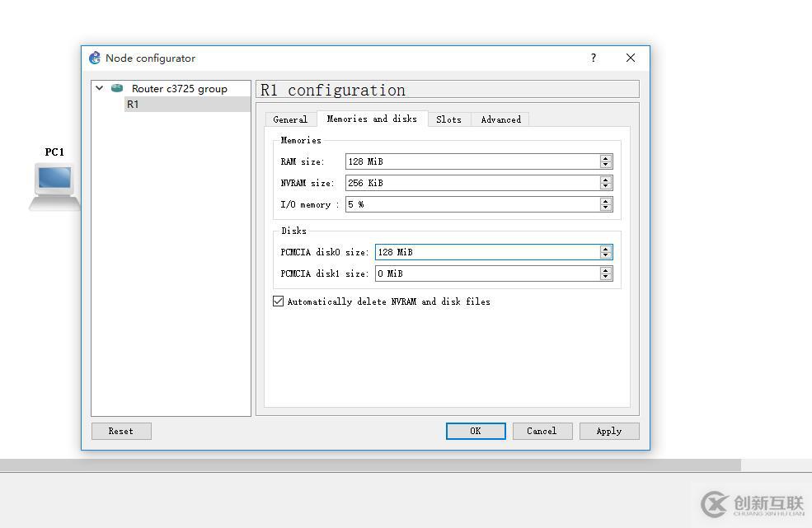The width and height of the screenshot is (812, 528).
Task: Select the Router c3725 group row
Action: (x=171, y=88)
